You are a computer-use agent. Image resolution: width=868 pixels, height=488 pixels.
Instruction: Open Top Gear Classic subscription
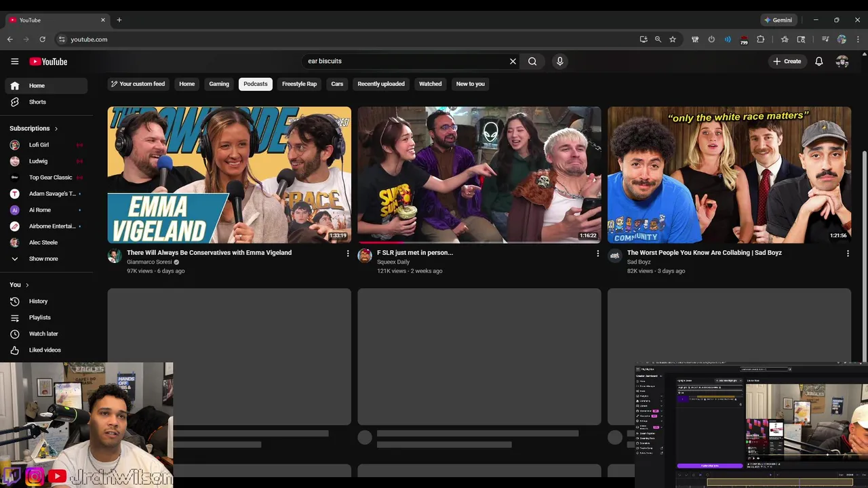pyautogui.click(x=46, y=178)
